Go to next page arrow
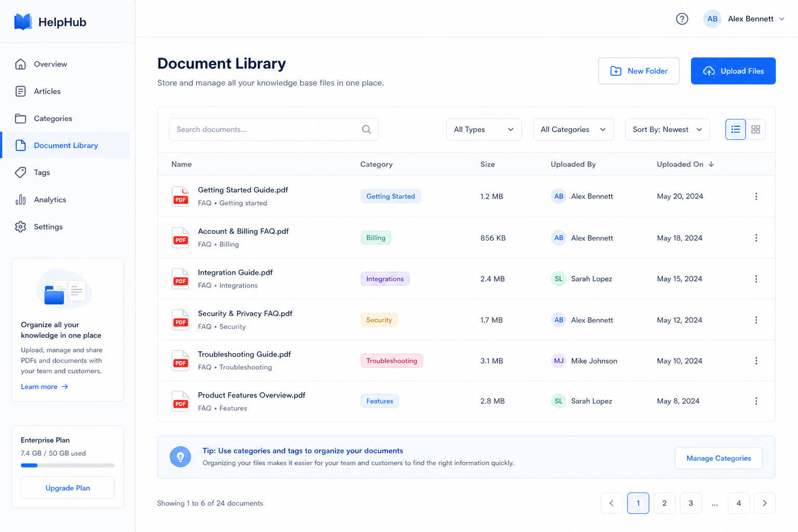 click(x=764, y=503)
